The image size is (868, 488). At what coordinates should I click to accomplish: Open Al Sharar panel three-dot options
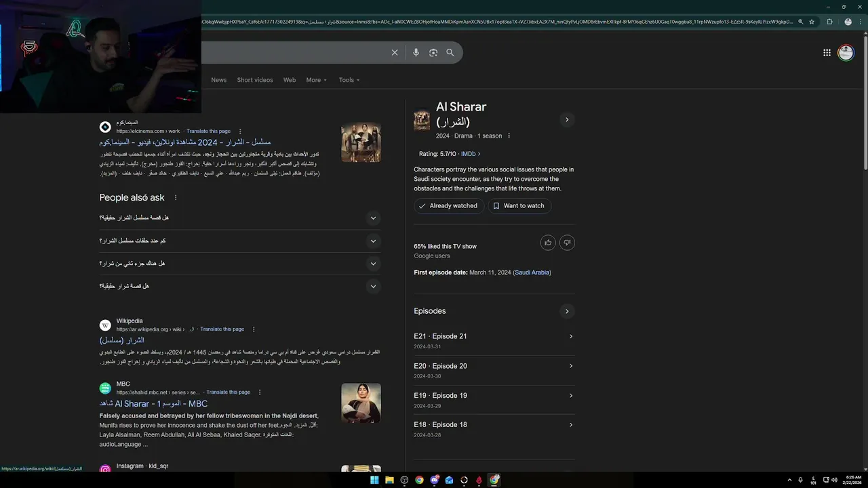tap(509, 136)
